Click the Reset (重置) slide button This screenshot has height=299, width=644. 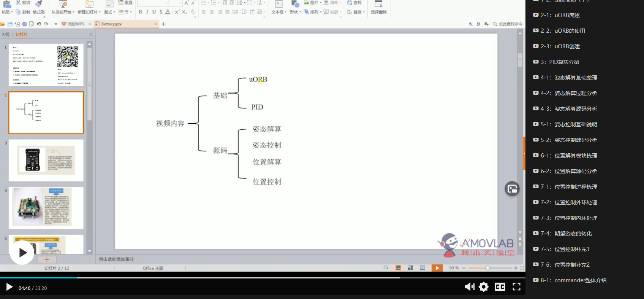click(125, 3)
